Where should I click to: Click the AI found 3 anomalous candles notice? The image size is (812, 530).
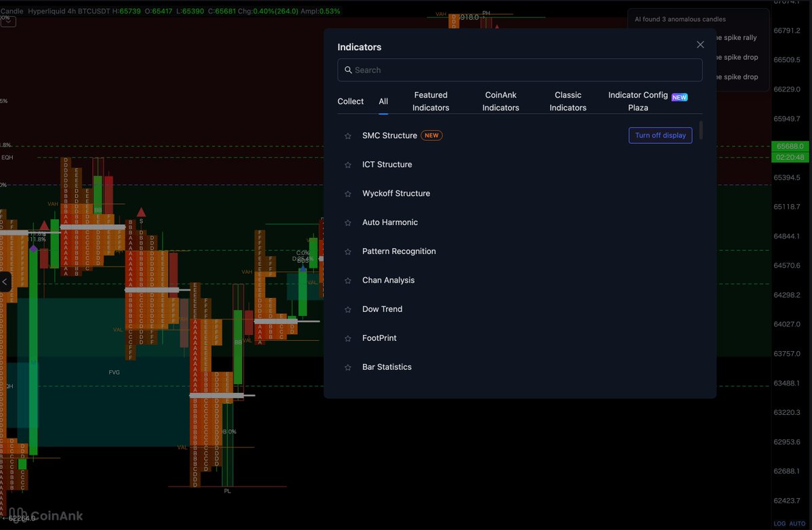coord(680,19)
